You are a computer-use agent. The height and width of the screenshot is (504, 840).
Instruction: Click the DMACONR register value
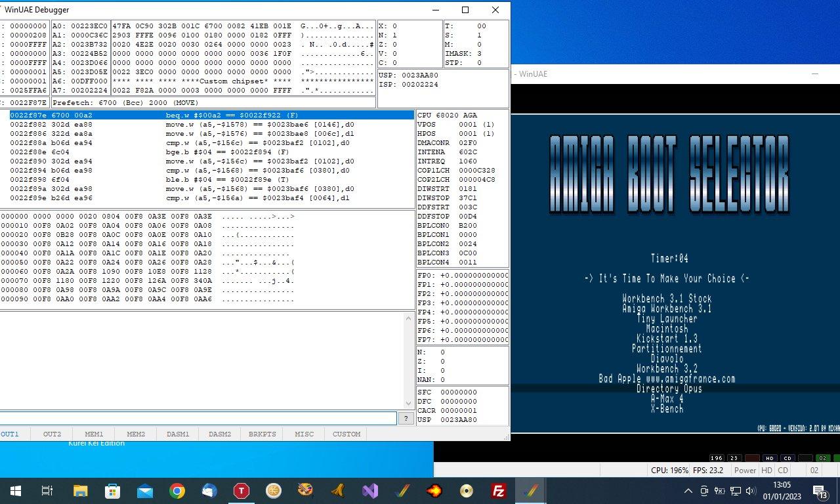pos(468,142)
